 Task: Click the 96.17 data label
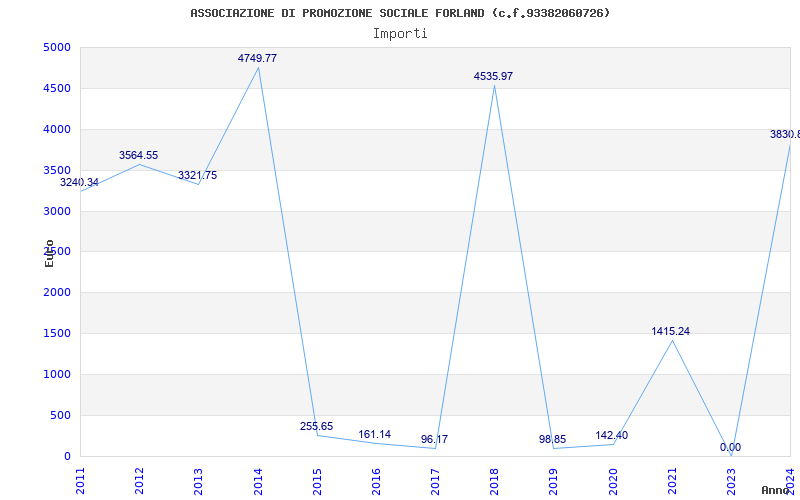(x=434, y=439)
